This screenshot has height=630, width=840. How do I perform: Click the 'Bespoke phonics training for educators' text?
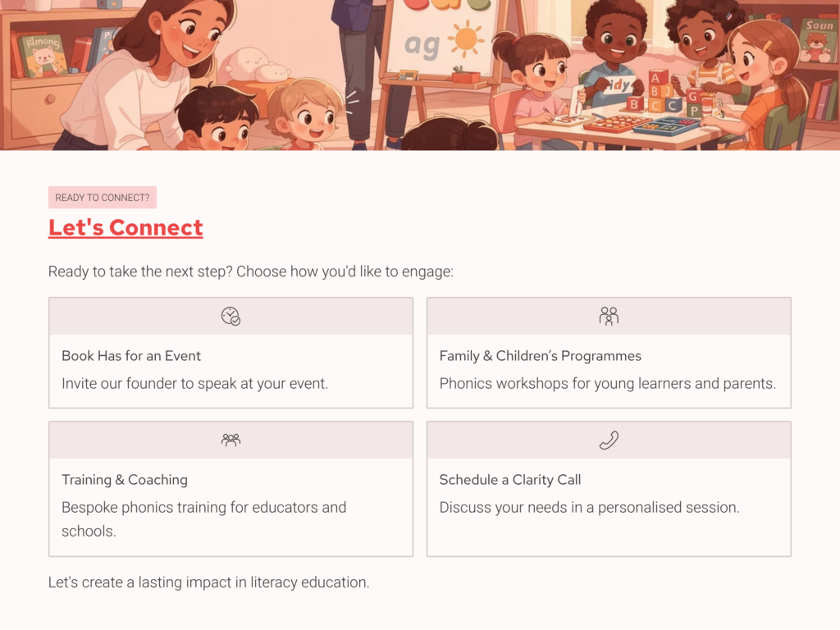click(x=203, y=507)
